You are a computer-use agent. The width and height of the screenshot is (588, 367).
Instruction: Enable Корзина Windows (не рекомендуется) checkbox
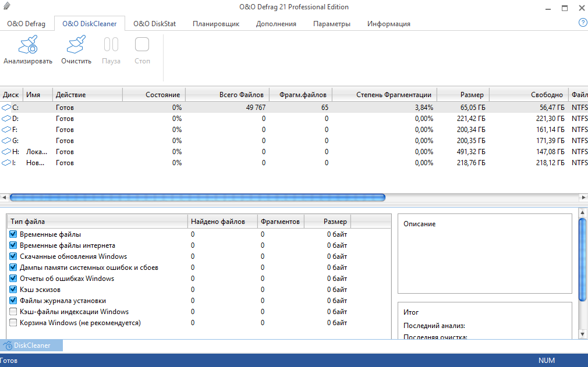13,322
